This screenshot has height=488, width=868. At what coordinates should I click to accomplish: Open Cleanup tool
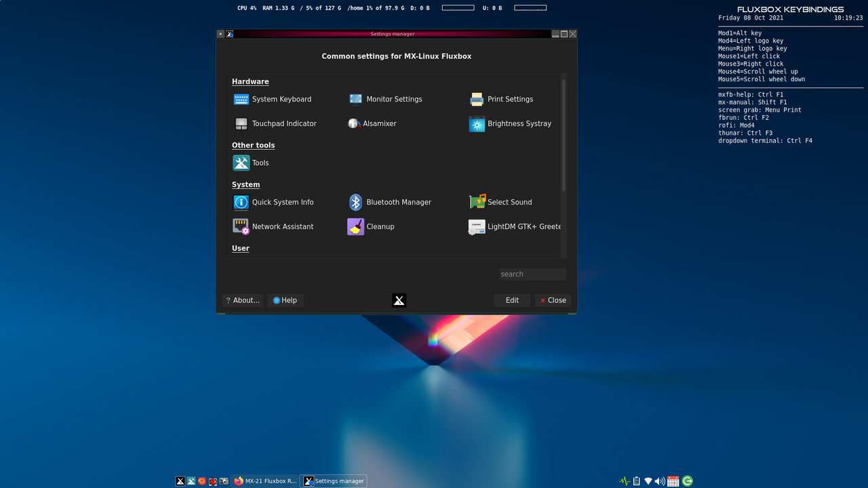371,226
